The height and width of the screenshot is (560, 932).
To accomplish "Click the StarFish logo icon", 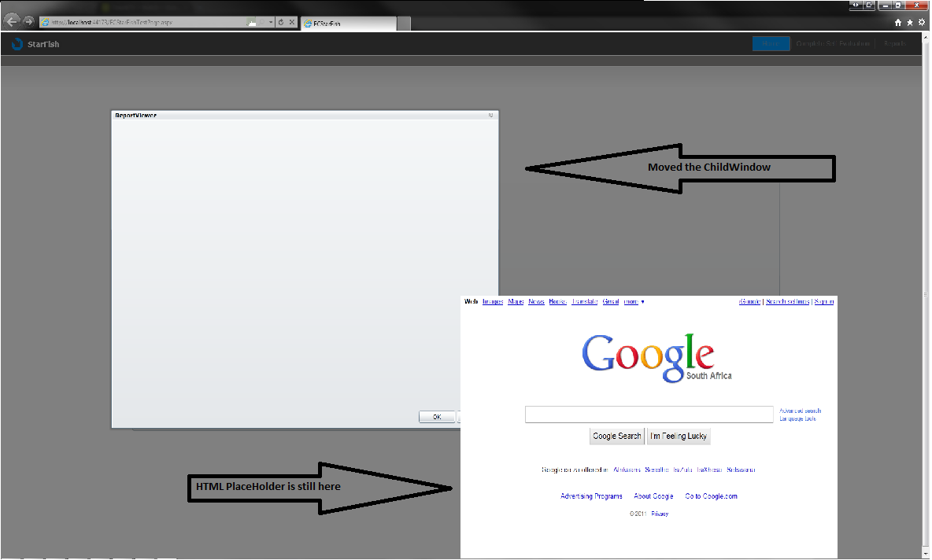I will click(17, 44).
